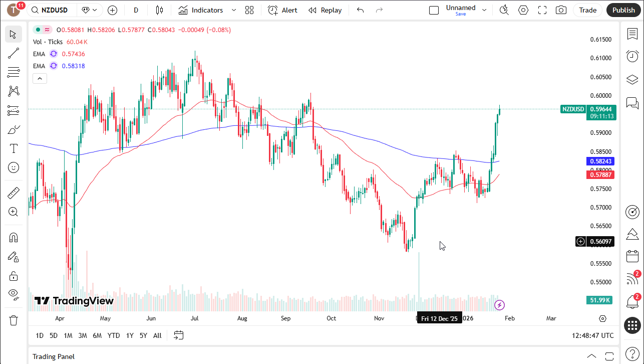Open the chats panel icon
The width and height of the screenshot is (644, 364).
point(632,103)
